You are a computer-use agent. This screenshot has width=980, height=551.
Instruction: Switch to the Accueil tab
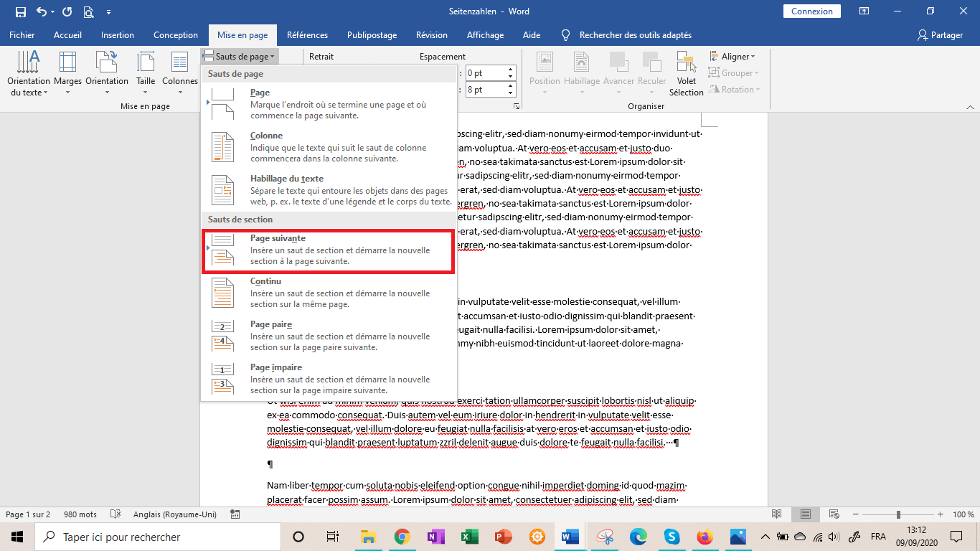67,34
